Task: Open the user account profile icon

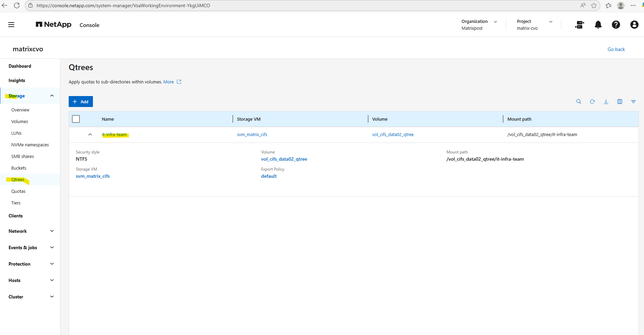Action: click(x=634, y=25)
